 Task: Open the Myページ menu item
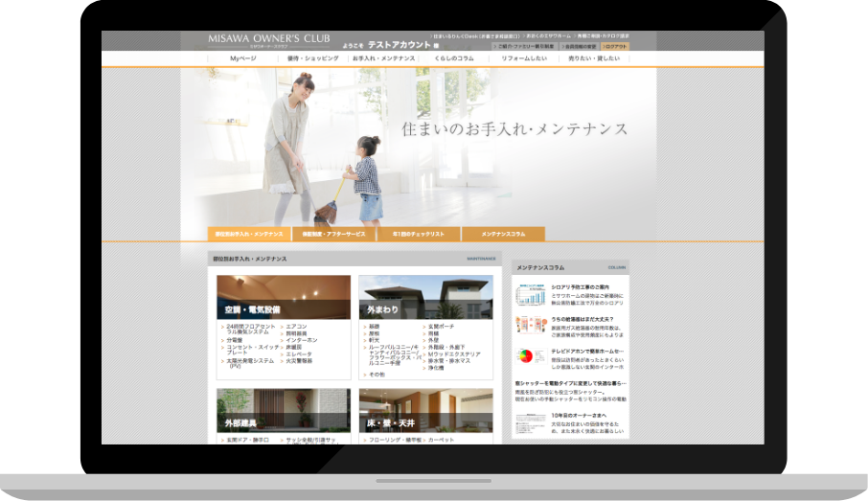tap(243, 58)
